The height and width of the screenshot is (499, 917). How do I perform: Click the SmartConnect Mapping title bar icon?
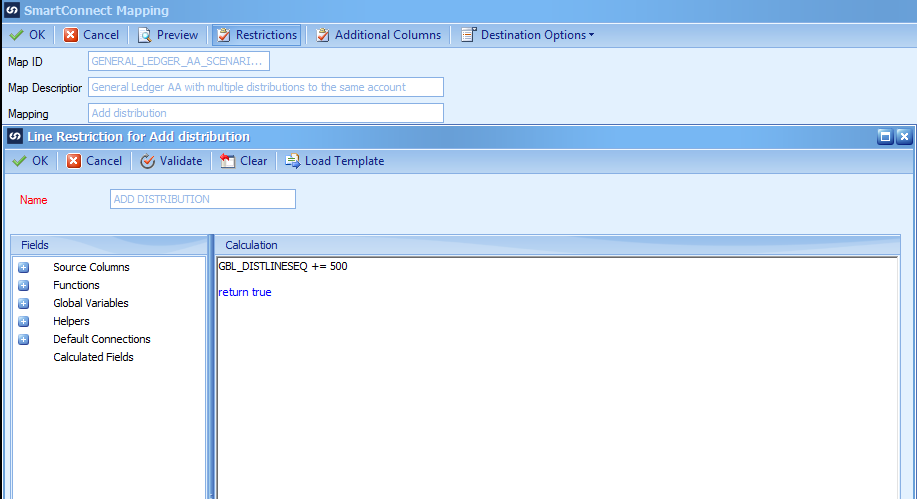point(12,10)
